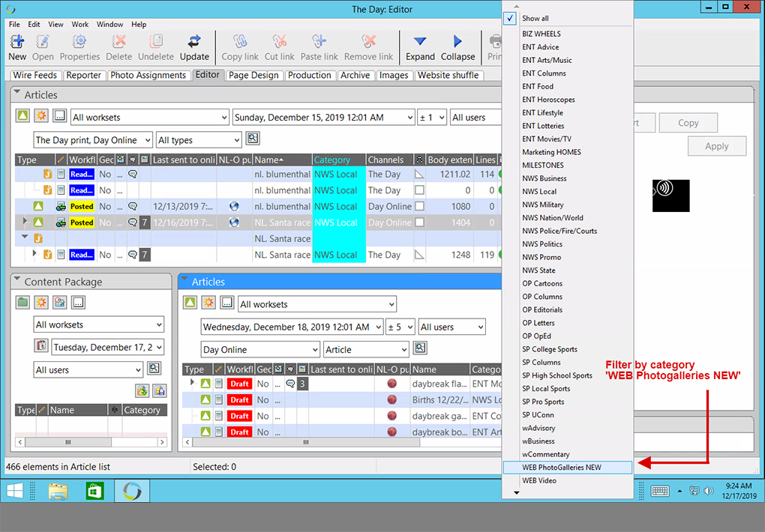Open the Work menu

(80, 25)
